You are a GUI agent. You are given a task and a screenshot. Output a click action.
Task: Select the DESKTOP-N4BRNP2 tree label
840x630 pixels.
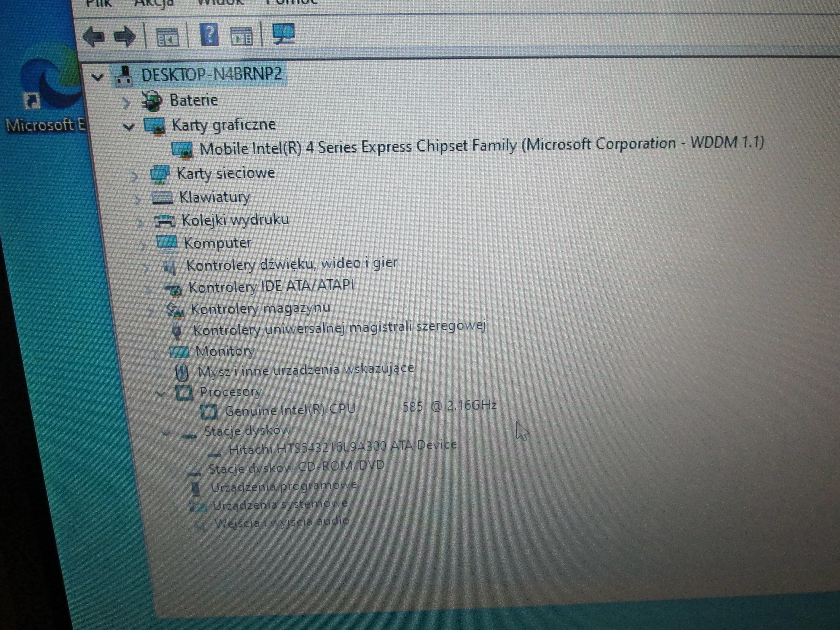click(x=212, y=74)
